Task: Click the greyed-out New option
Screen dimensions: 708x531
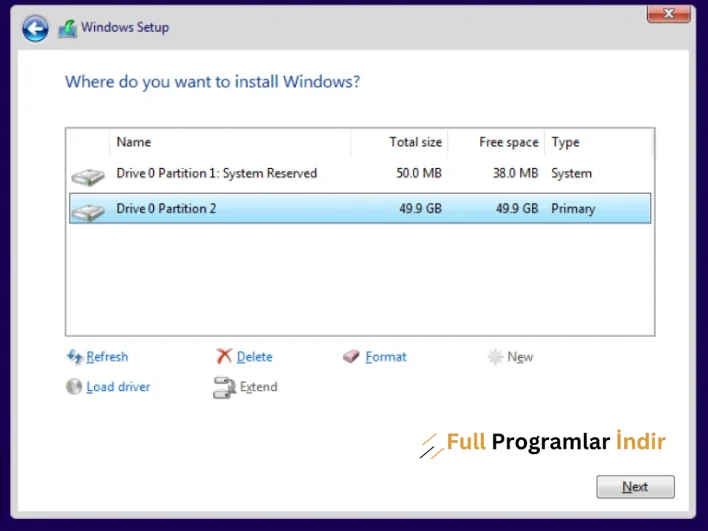Action: click(520, 357)
